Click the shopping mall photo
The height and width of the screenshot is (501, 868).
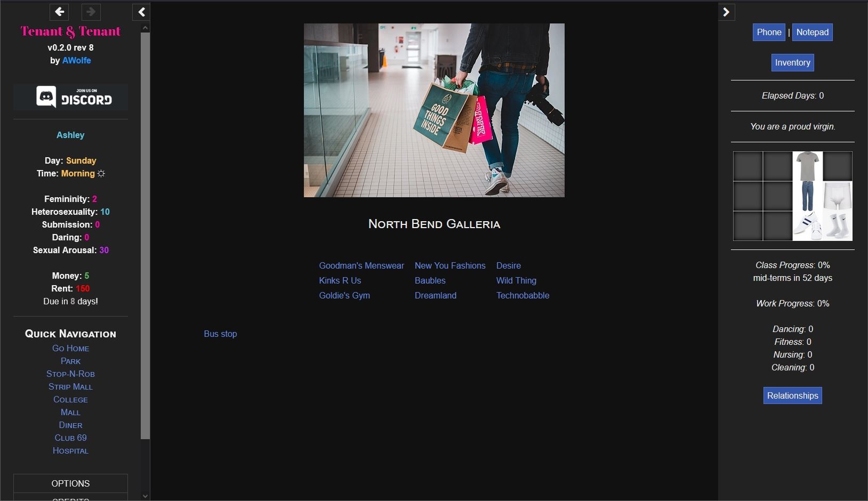click(434, 110)
